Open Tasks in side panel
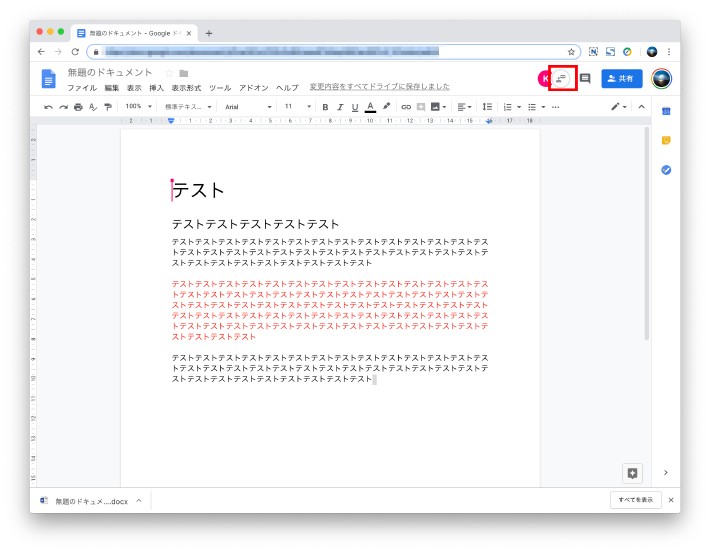This screenshot has width=710, height=552. coord(666,170)
